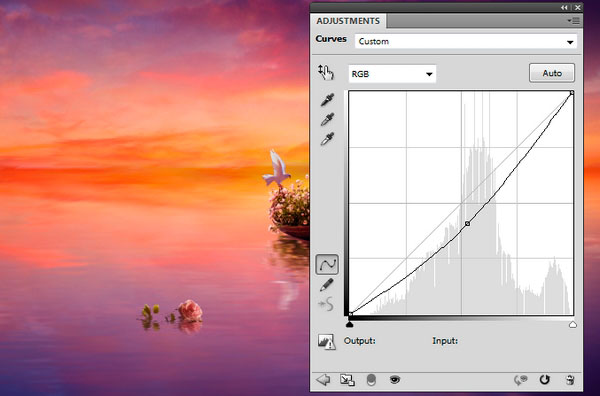Pick the white point eyedropper
The width and height of the screenshot is (600, 396).
tap(327, 139)
